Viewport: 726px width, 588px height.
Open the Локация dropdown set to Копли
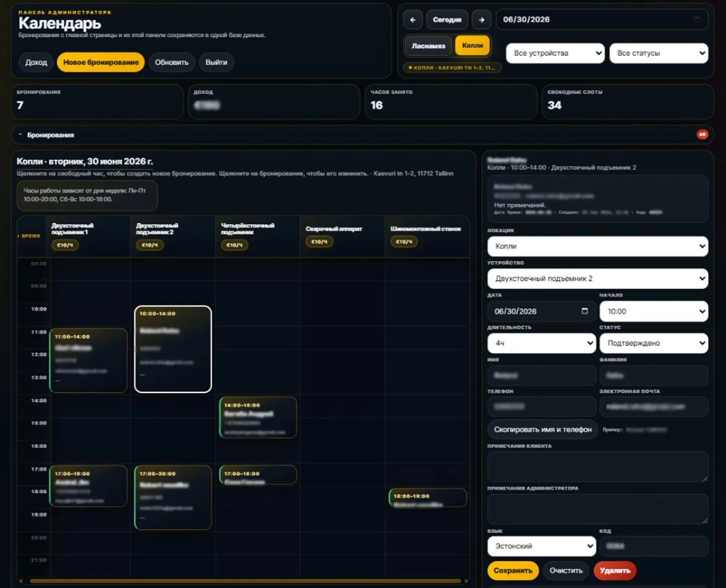pos(597,246)
